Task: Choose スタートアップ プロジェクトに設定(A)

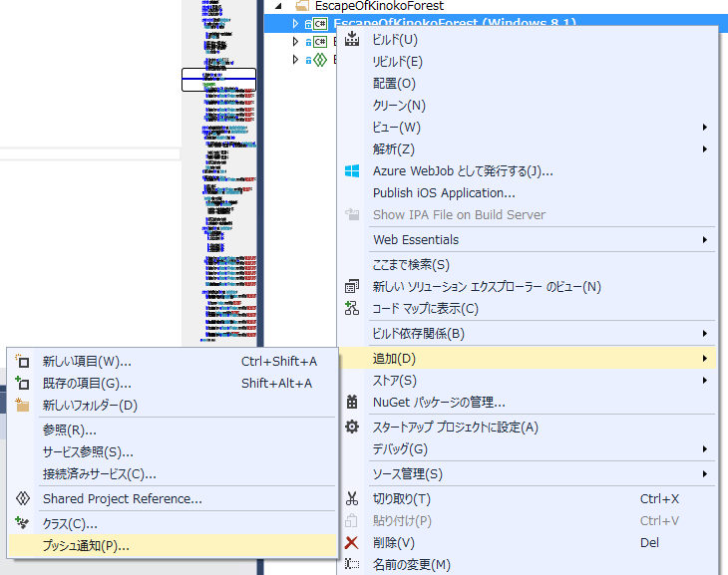Action: coord(528,427)
